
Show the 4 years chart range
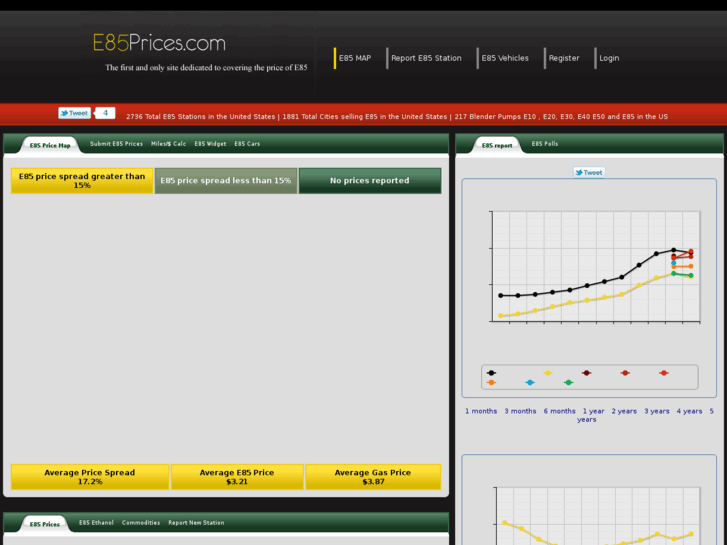pos(689,411)
